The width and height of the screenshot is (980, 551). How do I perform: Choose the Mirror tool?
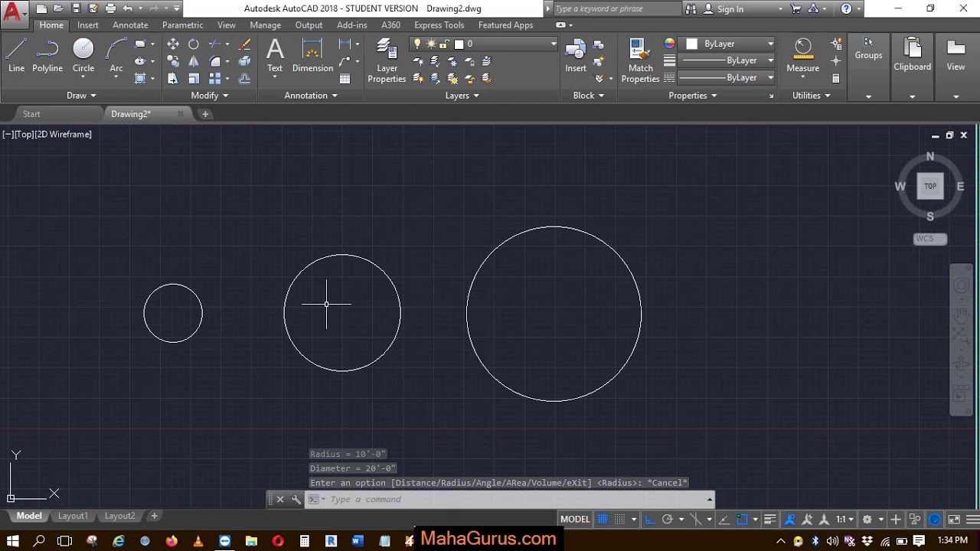[194, 61]
